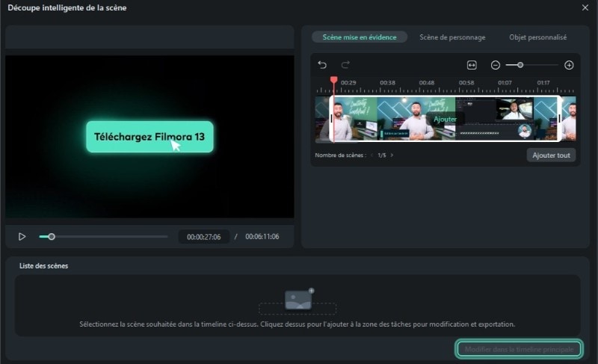Click the 00:38 ruler timestamp
This screenshot has width=598, height=364.
tap(387, 83)
